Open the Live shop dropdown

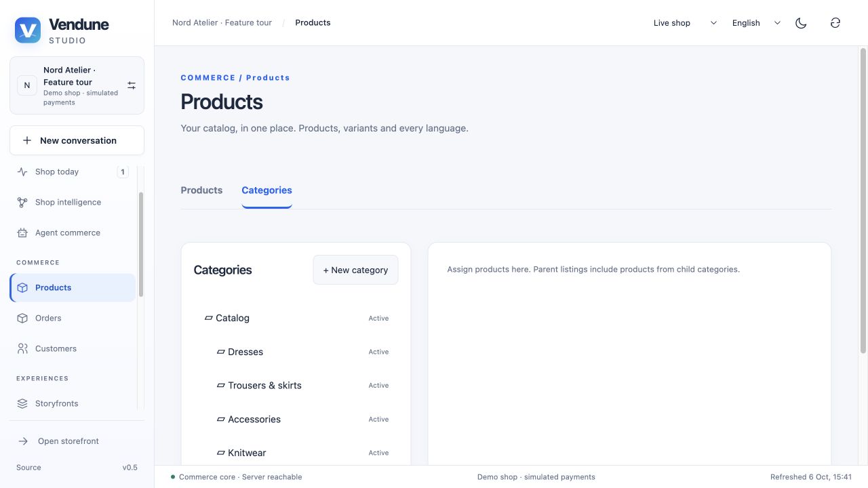(685, 23)
